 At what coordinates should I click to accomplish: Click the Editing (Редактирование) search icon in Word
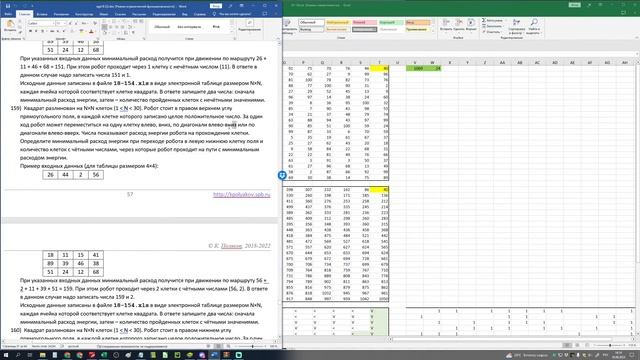click(249, 22)
